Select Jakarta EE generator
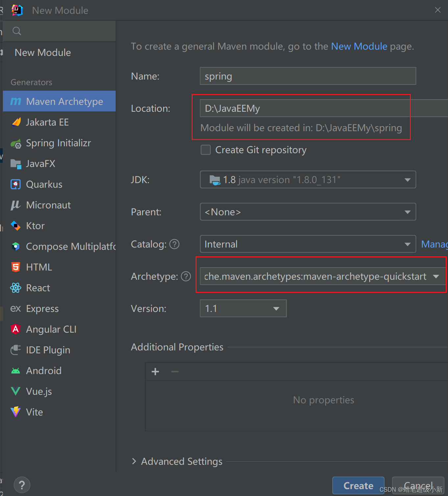448x496 pixels. click(x=59, y=122)
